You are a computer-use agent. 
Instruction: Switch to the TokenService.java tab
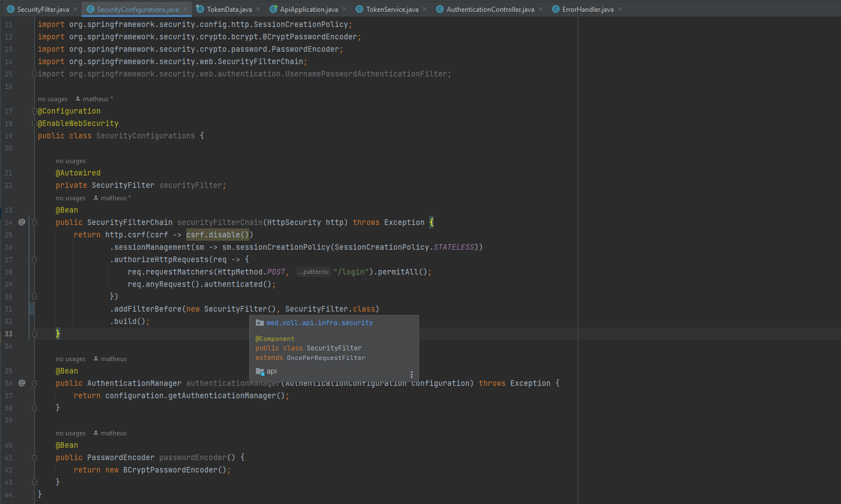(392, 10)
